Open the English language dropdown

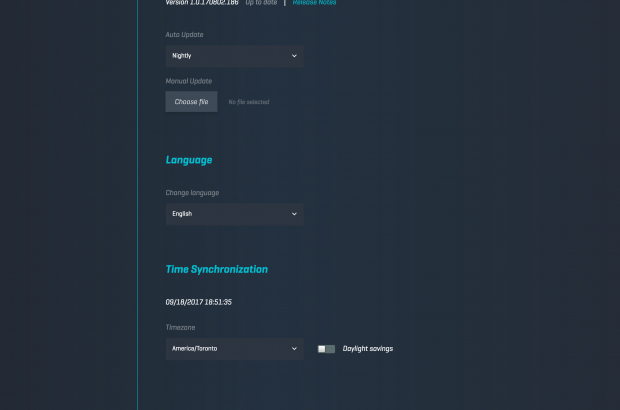tap(234, 214)
